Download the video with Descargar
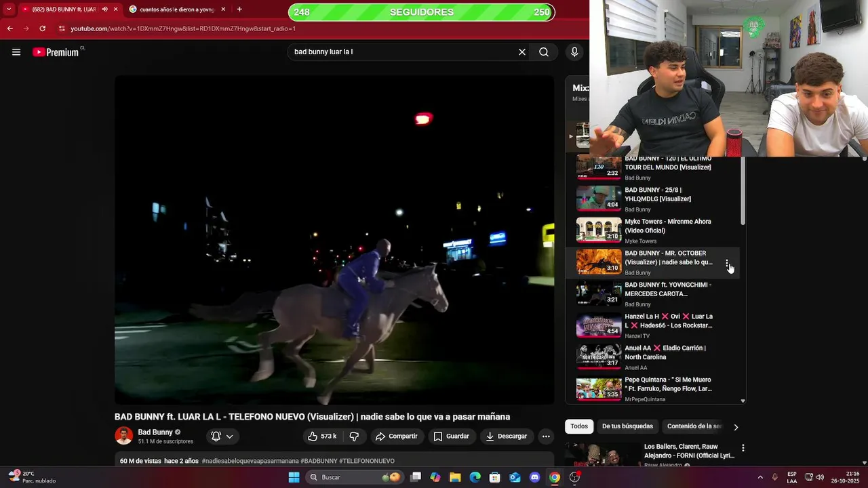Screen dimensions: 868x488 click(x=507, y=436)
